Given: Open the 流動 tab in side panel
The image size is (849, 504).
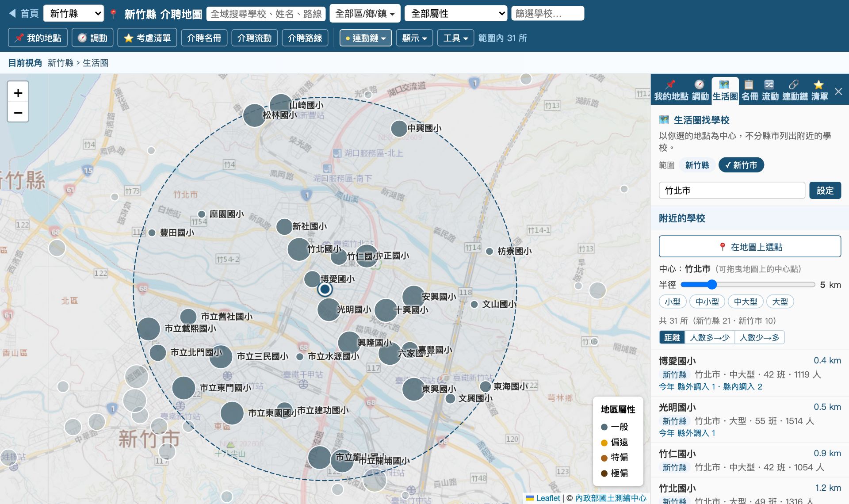Looking at the screenshot, I should [770, 91].
